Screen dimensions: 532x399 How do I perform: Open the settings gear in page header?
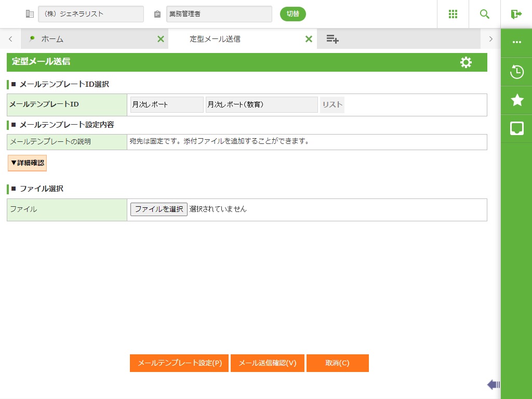pos(466,62)
